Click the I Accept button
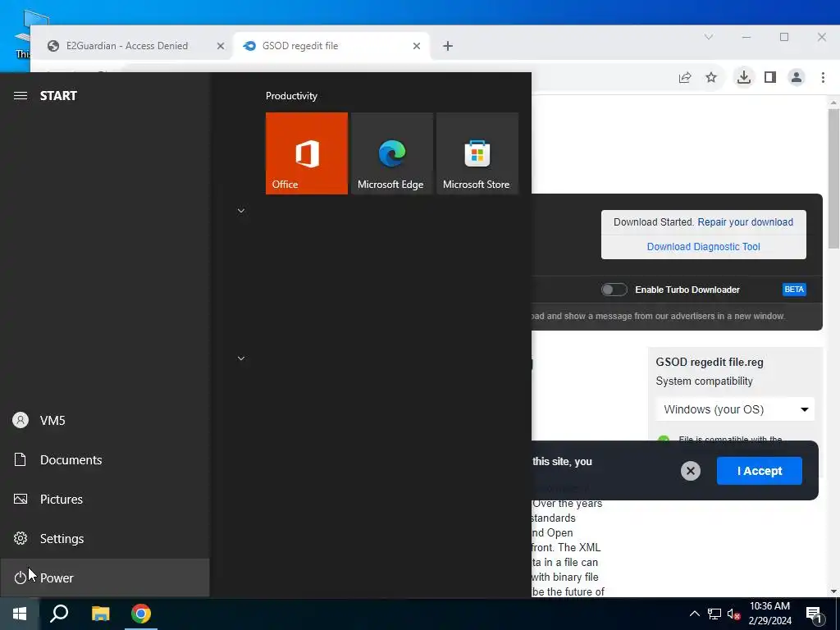This screenshot has width=840, height=630. 759,471
